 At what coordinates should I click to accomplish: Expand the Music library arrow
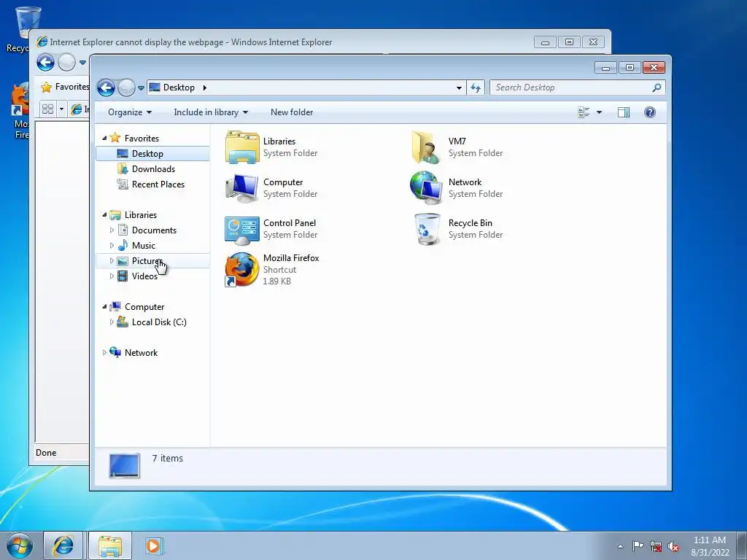[x=112, y=246]
